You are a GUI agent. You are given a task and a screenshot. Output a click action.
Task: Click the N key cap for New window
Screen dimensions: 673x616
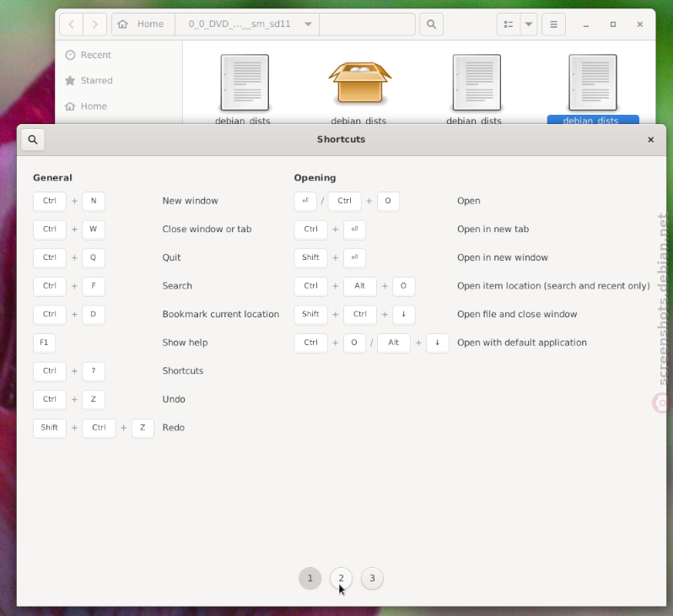coord(94,201)
